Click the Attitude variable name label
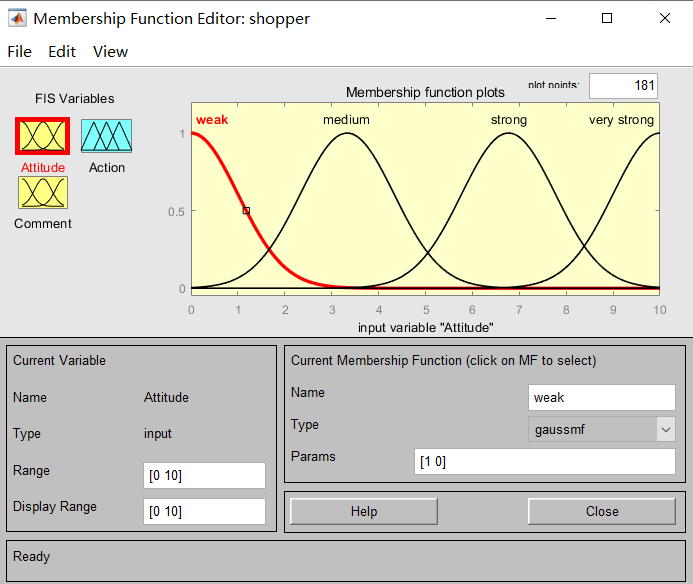 (43, 168)
